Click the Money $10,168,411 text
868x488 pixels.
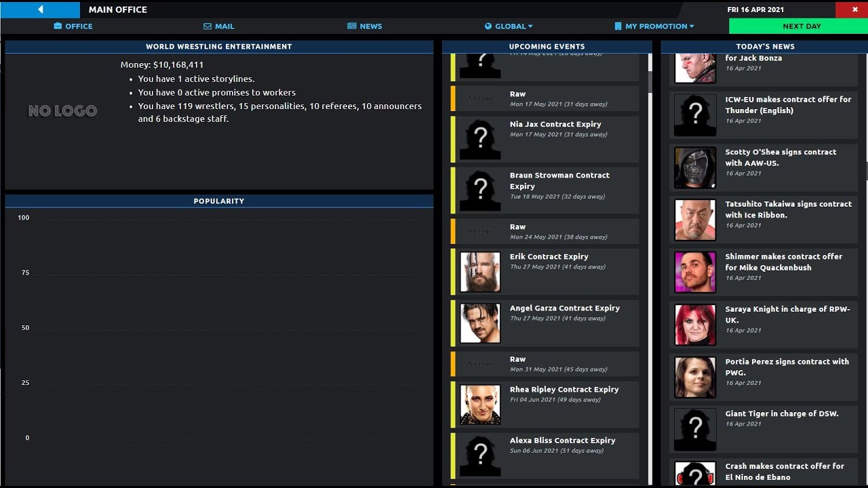[x=162, y=65]
